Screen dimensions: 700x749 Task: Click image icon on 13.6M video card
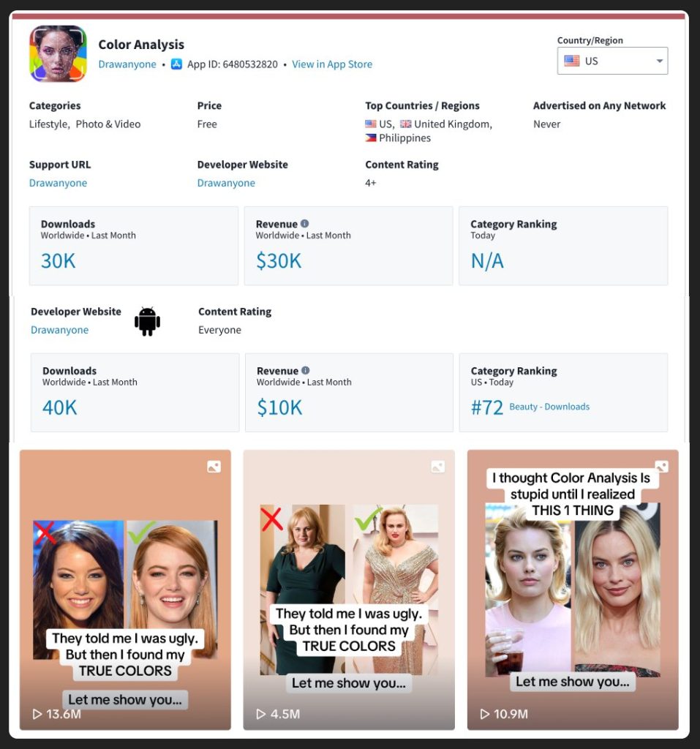point(214,467)
